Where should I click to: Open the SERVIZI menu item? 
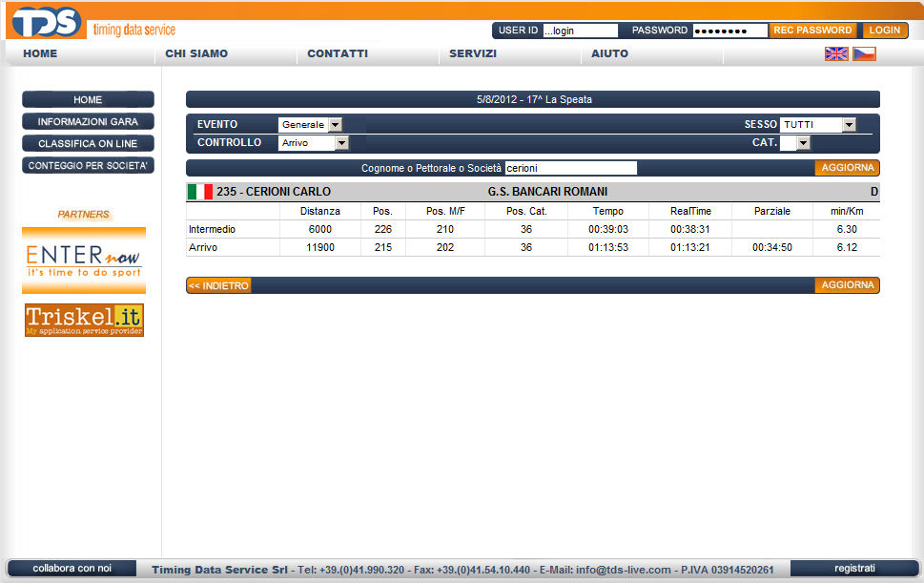point(473,53)
